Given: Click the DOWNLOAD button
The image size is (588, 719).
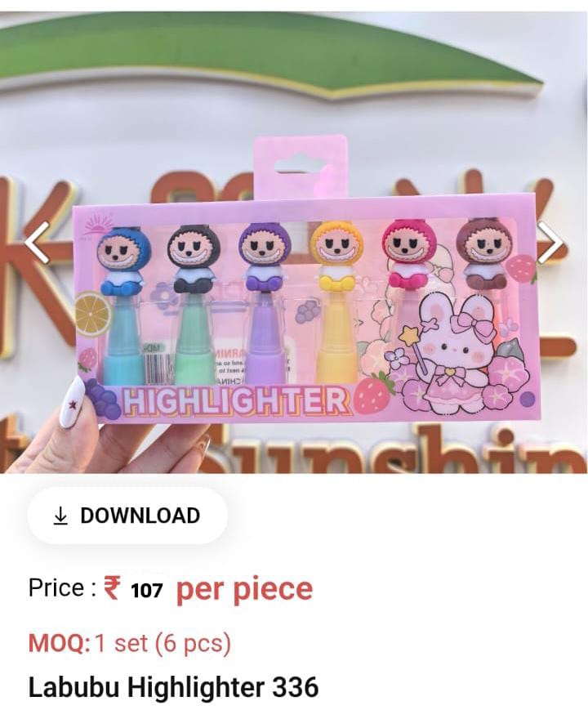Looking at the screenshot, I should point(127,516).
